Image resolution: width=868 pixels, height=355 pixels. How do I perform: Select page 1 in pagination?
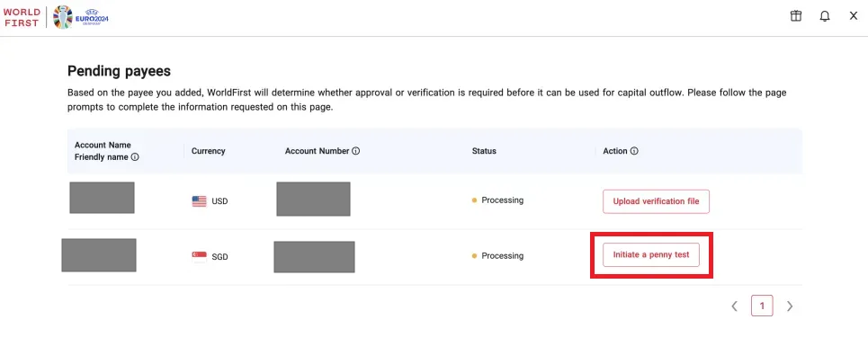[762, 306]
